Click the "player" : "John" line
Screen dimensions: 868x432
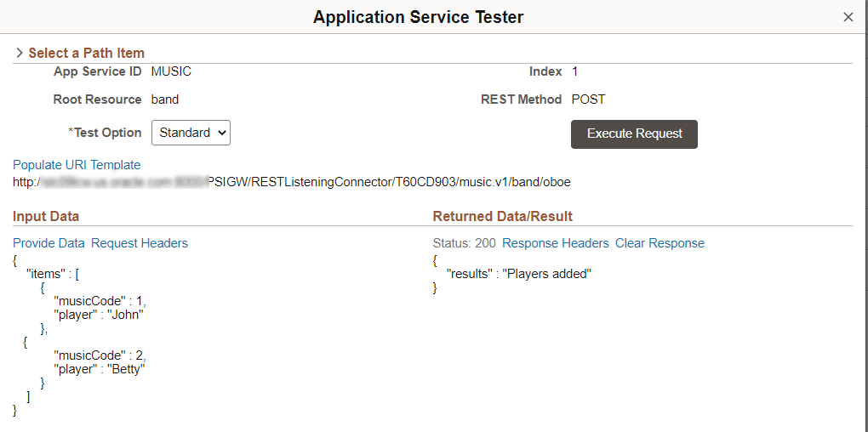coord(99,315)
